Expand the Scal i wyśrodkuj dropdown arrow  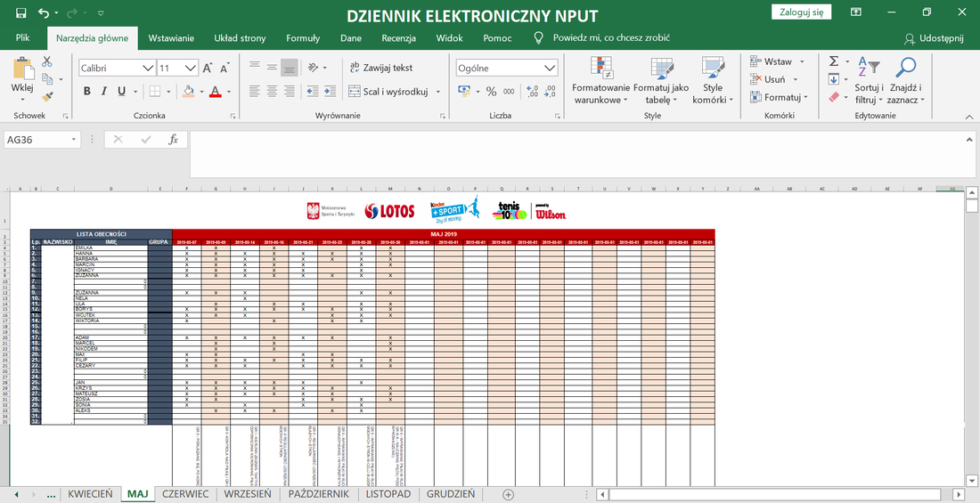pos(438,92)
